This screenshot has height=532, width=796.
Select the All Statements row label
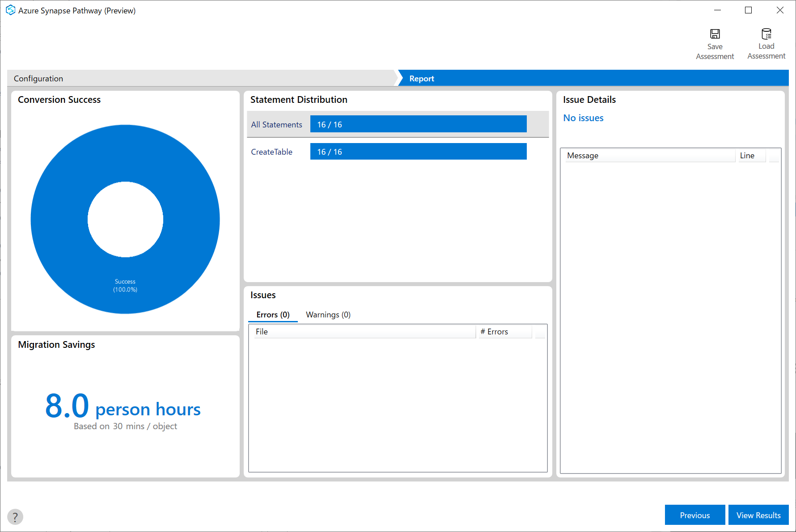pyautogui.click(x=276, y=125)
